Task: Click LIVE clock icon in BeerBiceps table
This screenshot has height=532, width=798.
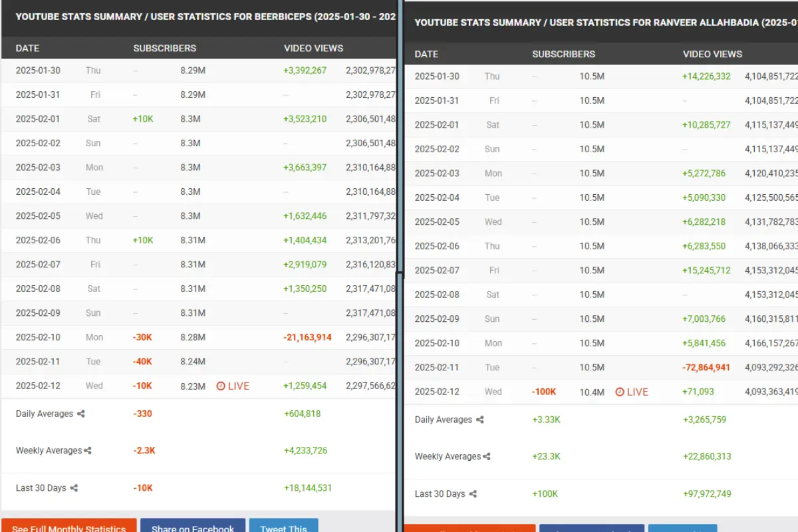Action: click(221, 386)
